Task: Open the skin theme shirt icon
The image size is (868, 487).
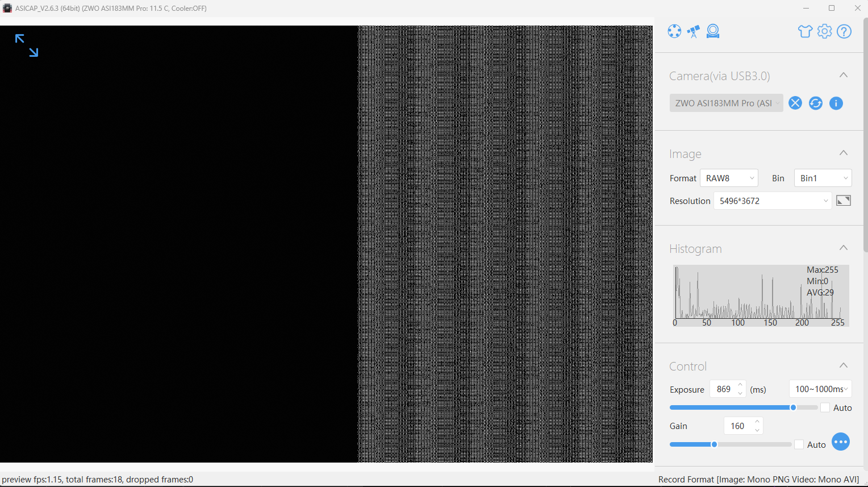Action: click(x=805, y=31)
